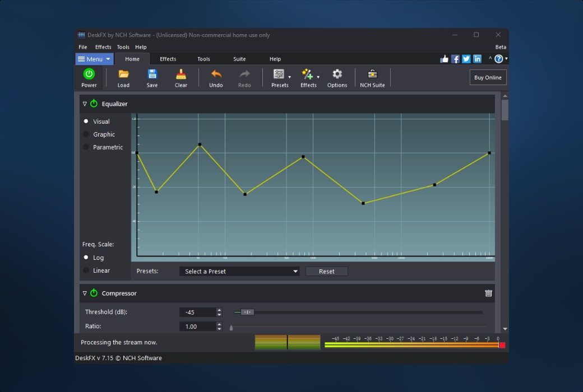
Task: Open Options gear icon
Action: 337,74
